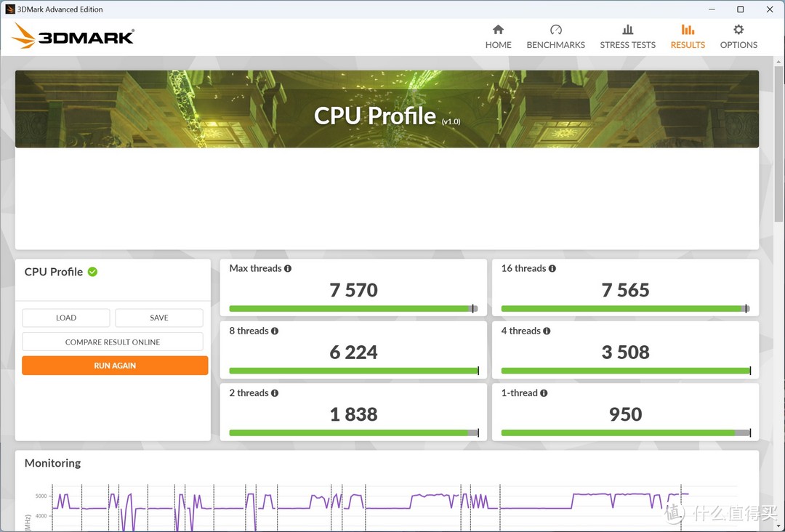Click the CPU Profile banner image
This screenshot has width=785, height=532.
click(387, 109)
